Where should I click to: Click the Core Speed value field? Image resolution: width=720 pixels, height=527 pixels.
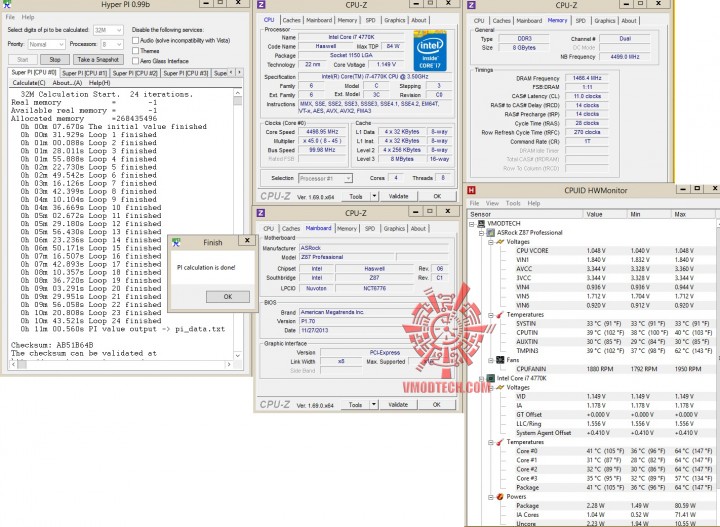pos(323,132)
